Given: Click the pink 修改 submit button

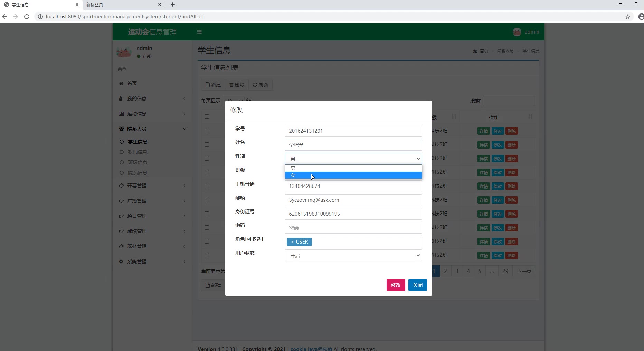Looking at the screenshot, I should point(396,285).
